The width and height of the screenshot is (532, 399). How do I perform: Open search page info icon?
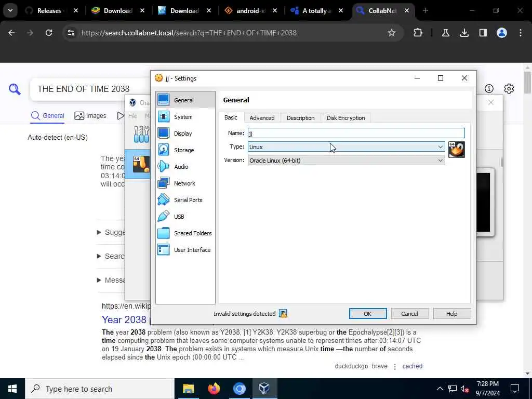pyautogui.click(x=489, y=88)
